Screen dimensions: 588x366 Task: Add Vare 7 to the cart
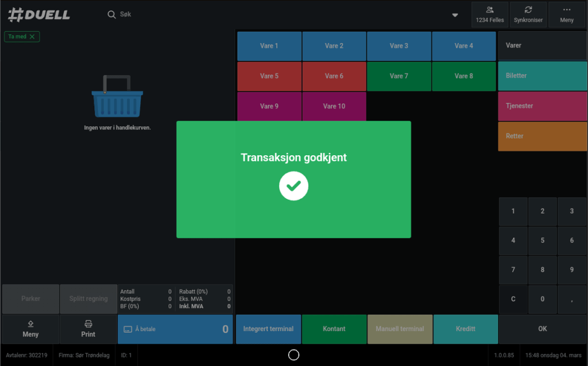tap(399, 76)
